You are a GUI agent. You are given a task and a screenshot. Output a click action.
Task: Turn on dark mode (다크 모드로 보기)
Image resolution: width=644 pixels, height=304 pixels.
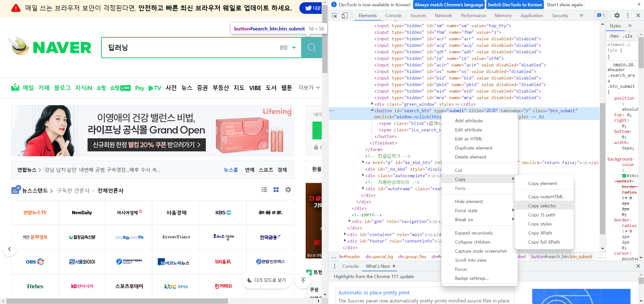click(x=267, y=280)
